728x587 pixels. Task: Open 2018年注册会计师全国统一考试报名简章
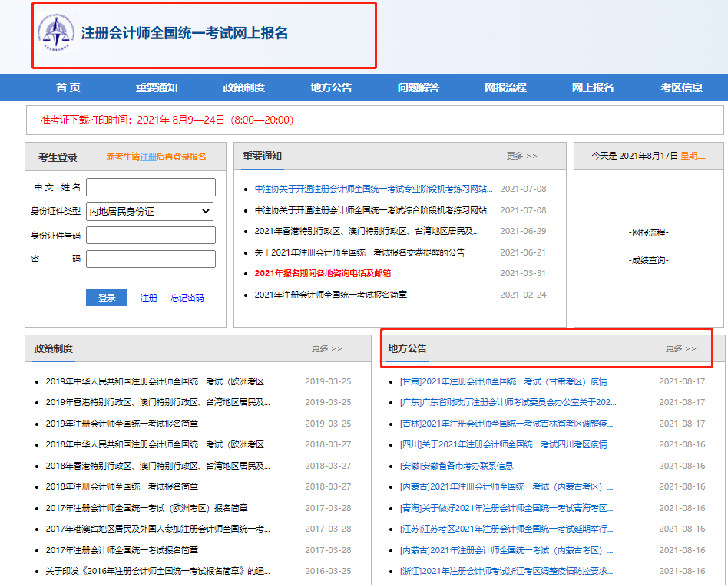tap(121, 486)
